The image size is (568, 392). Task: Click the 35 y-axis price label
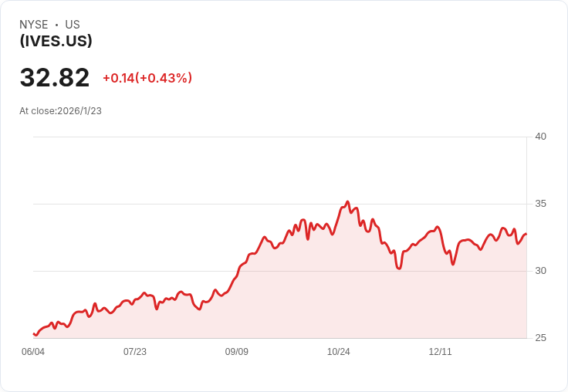[541, 204]
